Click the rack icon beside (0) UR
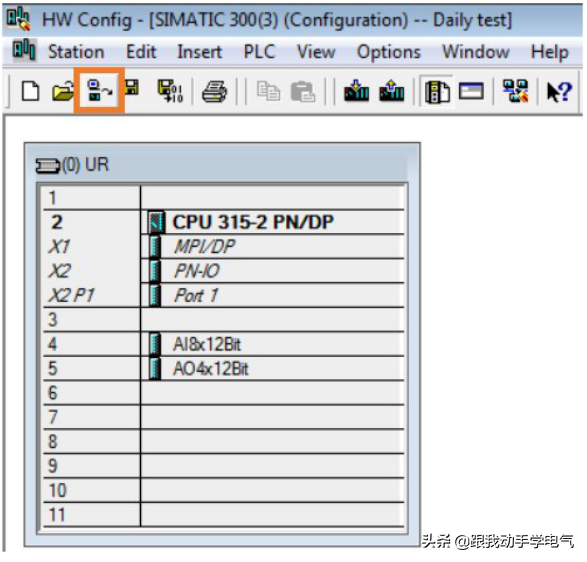Image resolution: width=587 pixels, height=562 pixels. point(48,165)
